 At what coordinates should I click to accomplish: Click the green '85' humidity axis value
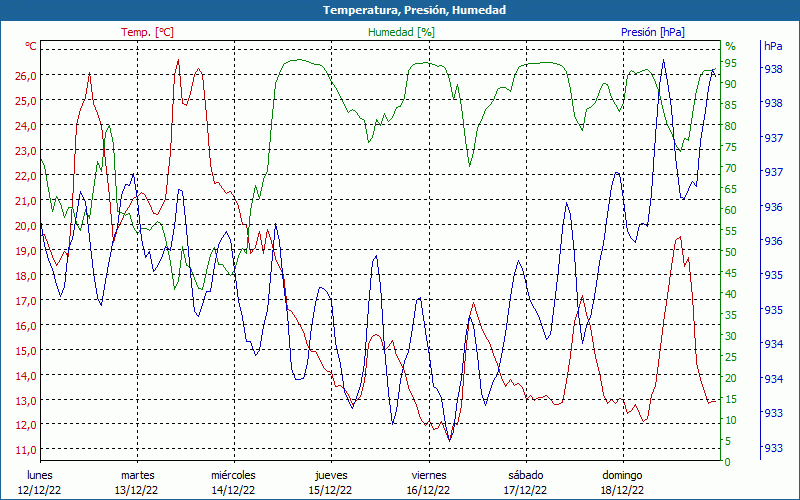[731, 105]
